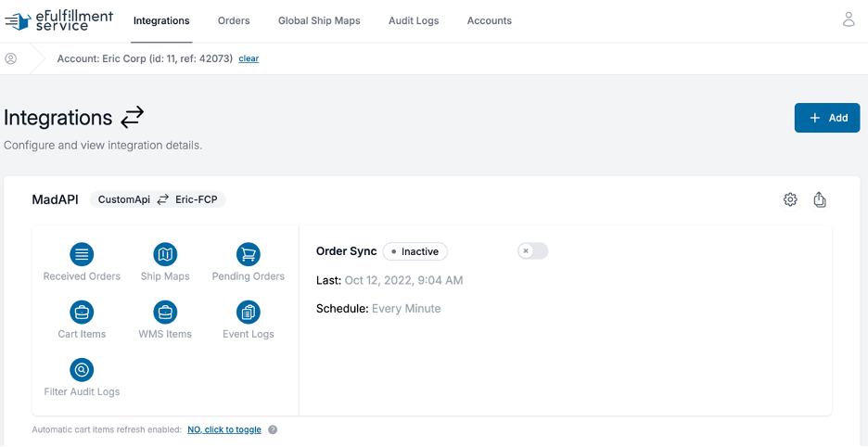868x447 pixels.
Task: Click the eFulfillment Service logo
Action: click(x=58, y=20)
